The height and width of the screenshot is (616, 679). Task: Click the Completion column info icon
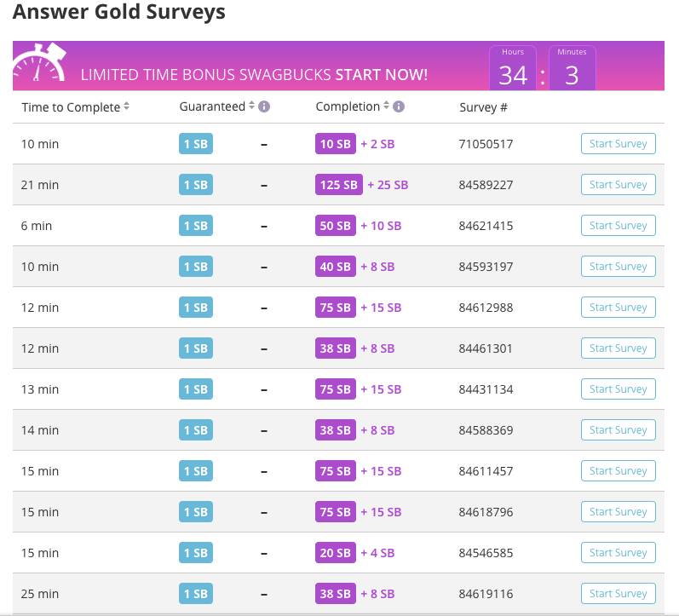coord(399,107)
